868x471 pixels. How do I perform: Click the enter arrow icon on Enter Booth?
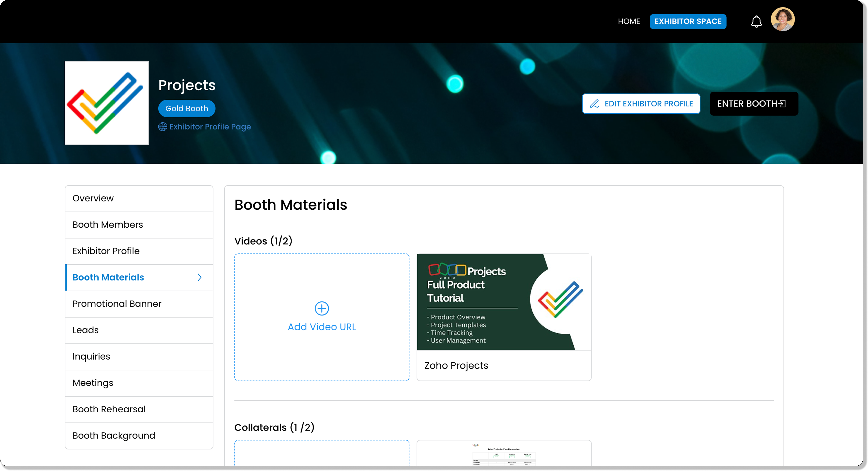(782, 103)
